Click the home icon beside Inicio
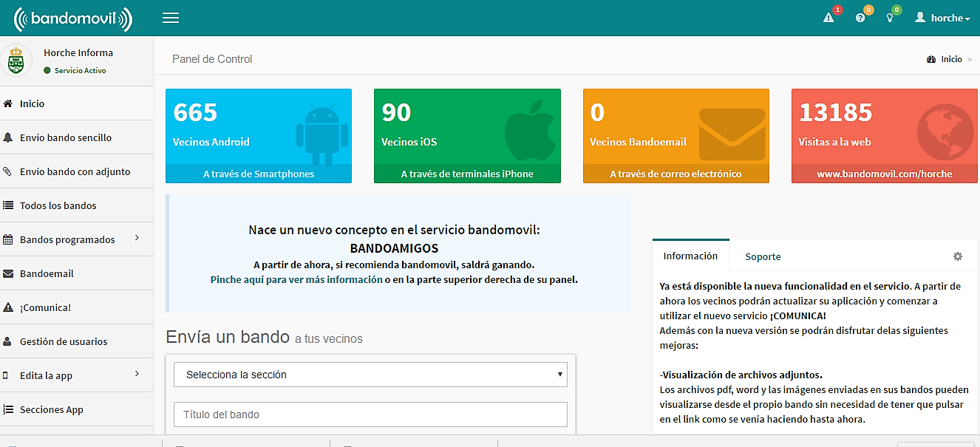The width and height of the screenshot is (980, 447). 8,103
